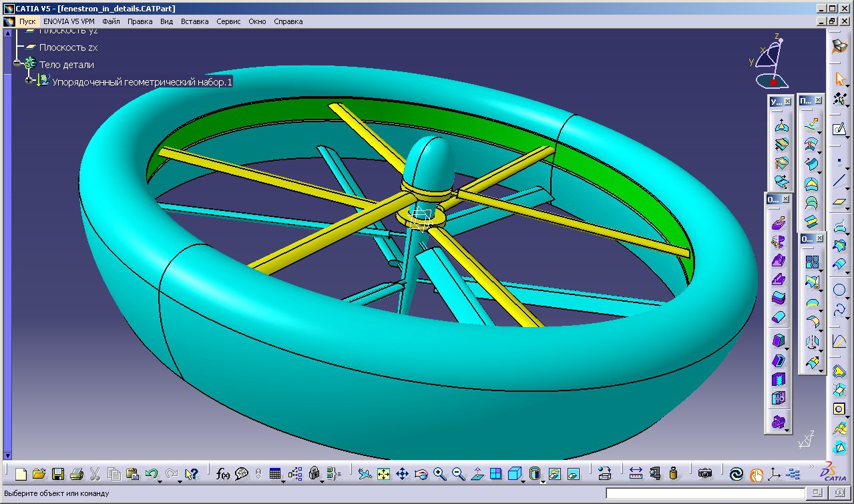
Task: Expand 'Упорядоченный геометрический набор.1' tree node
Action: pos(29,81)
